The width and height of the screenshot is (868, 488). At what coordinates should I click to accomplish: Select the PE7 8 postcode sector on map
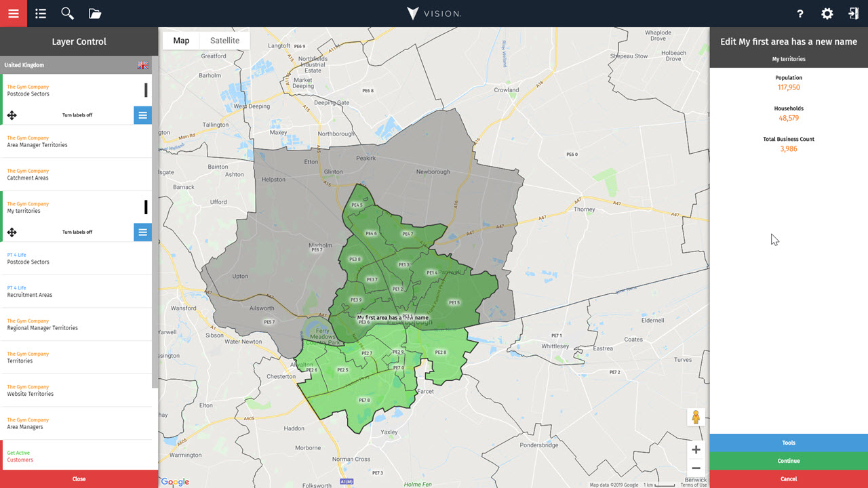pos(364,400)
